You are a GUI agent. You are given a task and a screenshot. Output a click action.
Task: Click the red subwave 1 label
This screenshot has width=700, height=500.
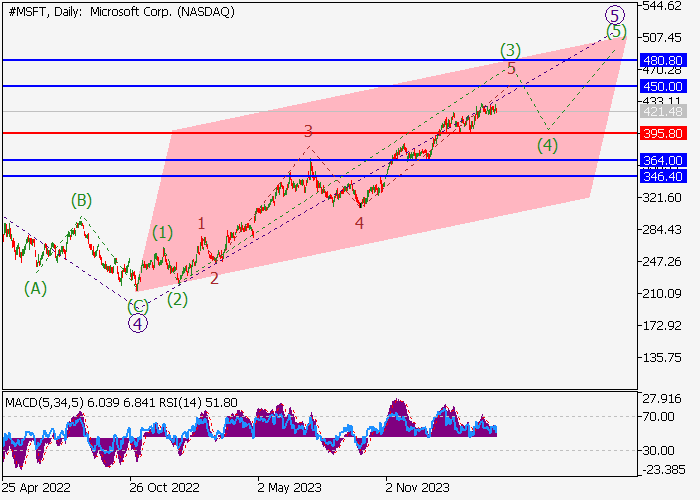tap(202, 223)
